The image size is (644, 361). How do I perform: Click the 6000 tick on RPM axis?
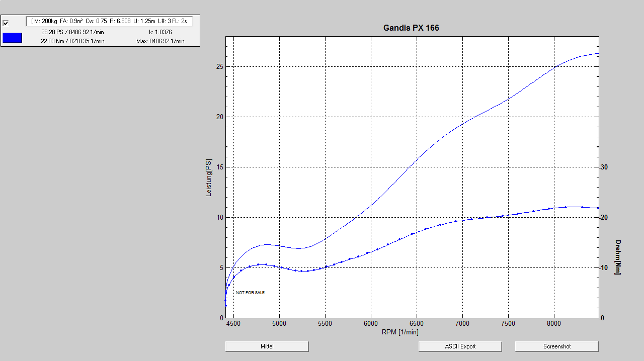click(x=371, y=324)
